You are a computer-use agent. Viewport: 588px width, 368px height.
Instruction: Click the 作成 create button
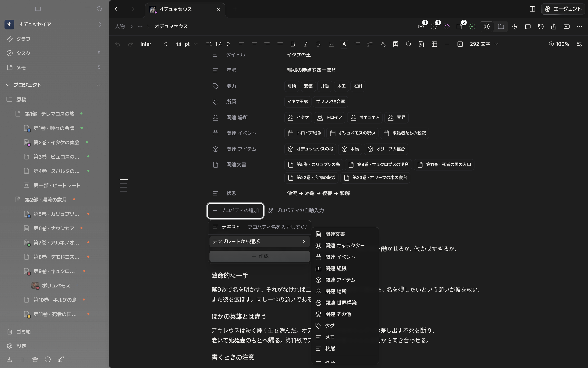(259, 256)
